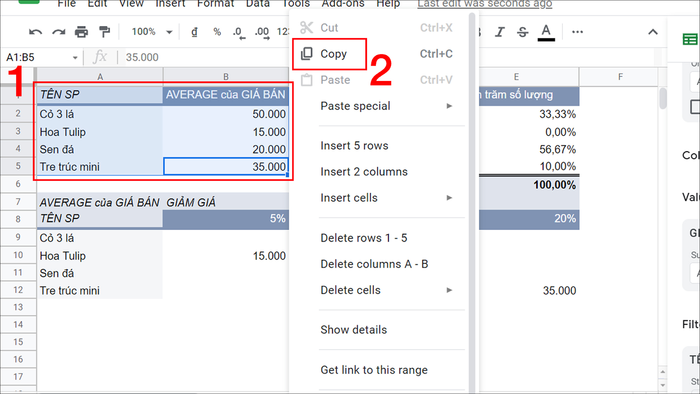This screenshot has width=700, height=394.
Task: Open the 100% zoom dropdown
Action: [152, 32]
